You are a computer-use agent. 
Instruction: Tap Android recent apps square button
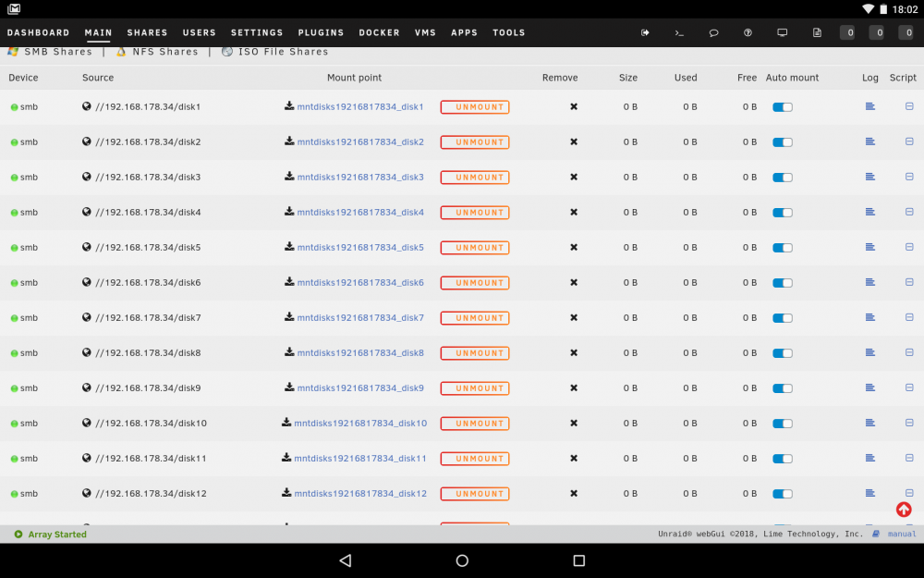(x=578, y=560)
